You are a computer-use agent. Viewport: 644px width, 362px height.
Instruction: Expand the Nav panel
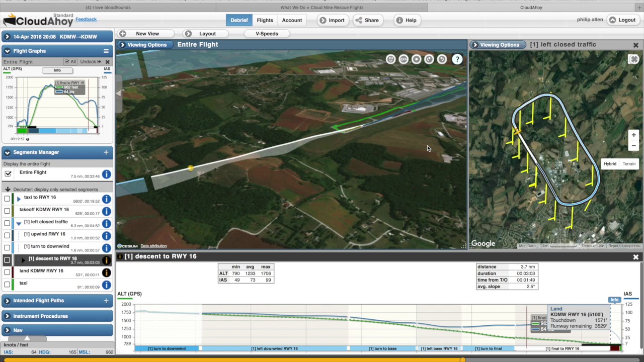click(x=8, y=330)
